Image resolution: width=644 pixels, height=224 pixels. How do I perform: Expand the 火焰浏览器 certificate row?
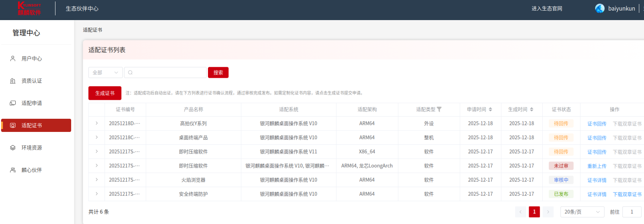click(x=97, y=180)
